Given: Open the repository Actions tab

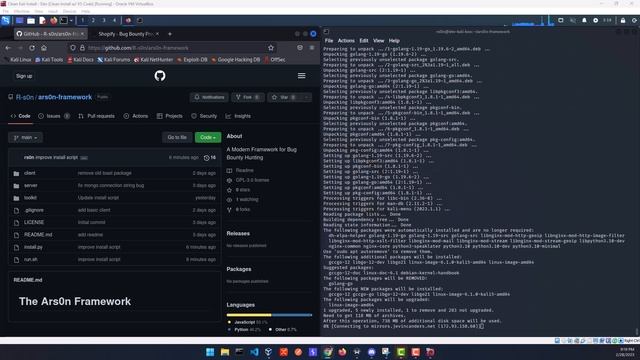Looking at the screenshot, I should [136, 116].
